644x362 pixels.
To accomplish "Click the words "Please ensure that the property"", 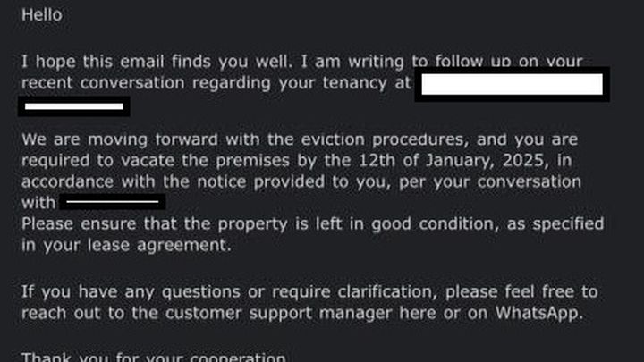I will 154,224.
